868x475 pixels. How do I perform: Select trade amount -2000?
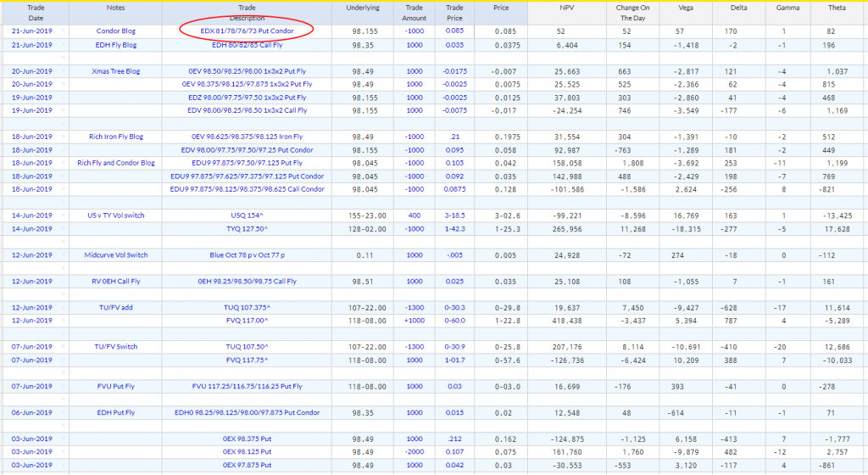point(414,452)
